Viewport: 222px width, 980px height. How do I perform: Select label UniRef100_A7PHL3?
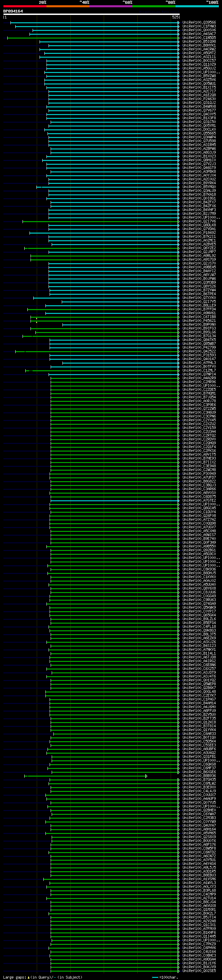pyautogui.click(x=199, y=363)
